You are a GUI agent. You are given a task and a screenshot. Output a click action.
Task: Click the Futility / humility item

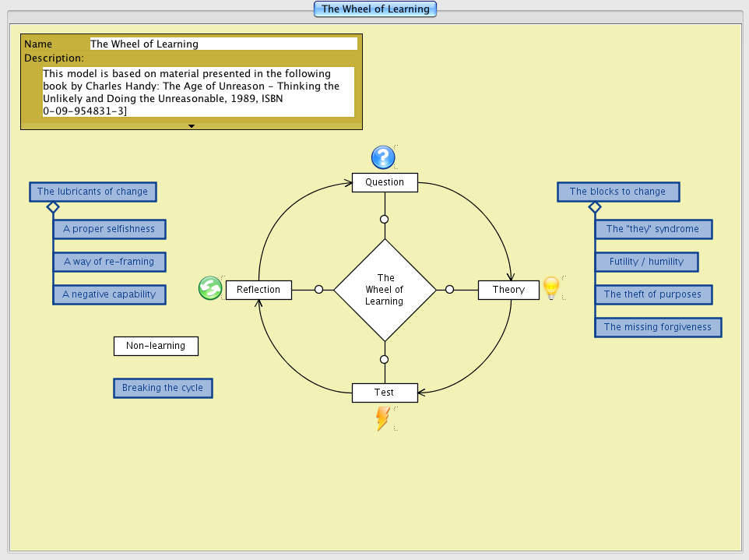[x=646, y=262]
